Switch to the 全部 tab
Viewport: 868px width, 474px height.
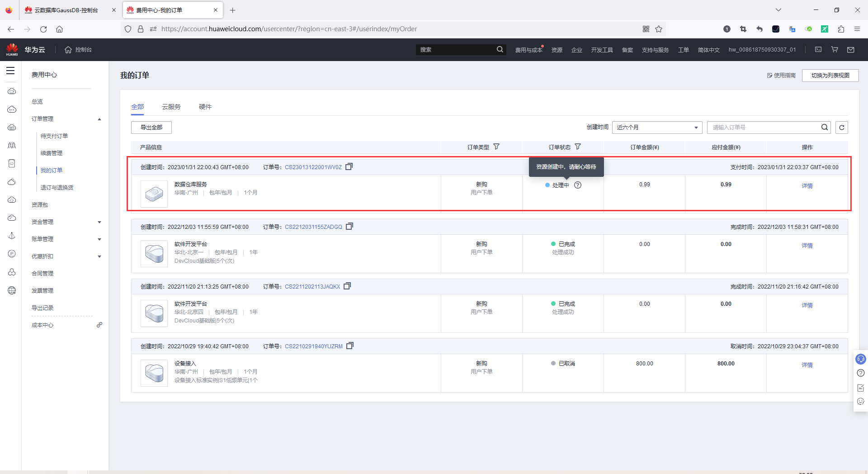(137, 107)
